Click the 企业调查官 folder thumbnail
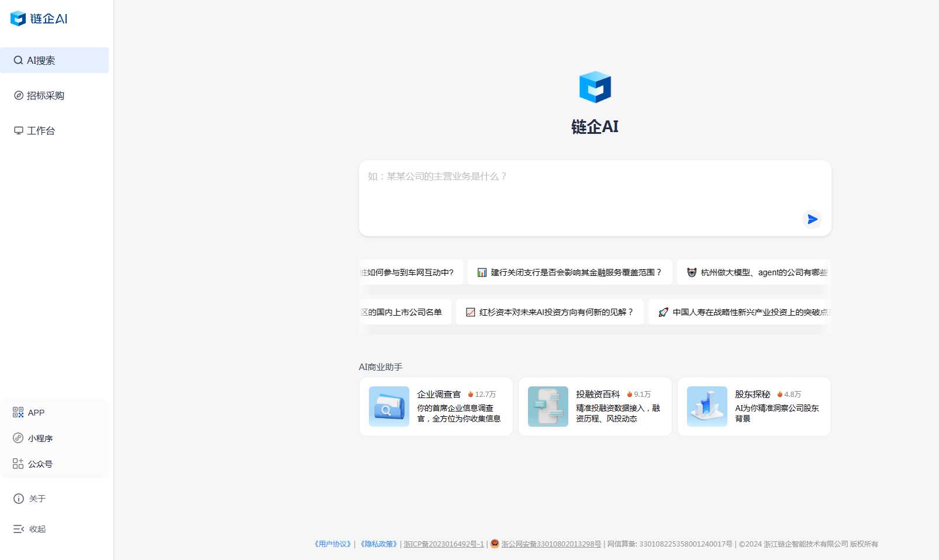Image resolution: width=939 pixels, height=560 pixels. (x=389, y=406)
